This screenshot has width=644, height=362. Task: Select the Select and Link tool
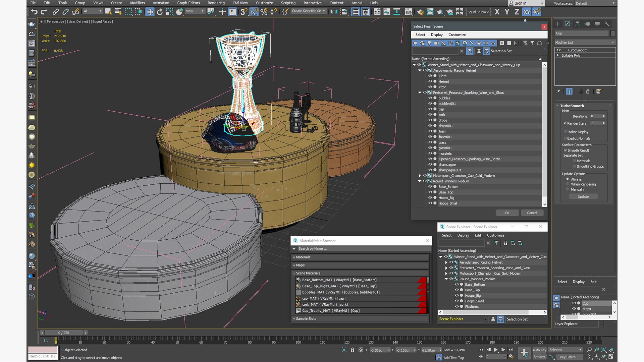[56, 12]
